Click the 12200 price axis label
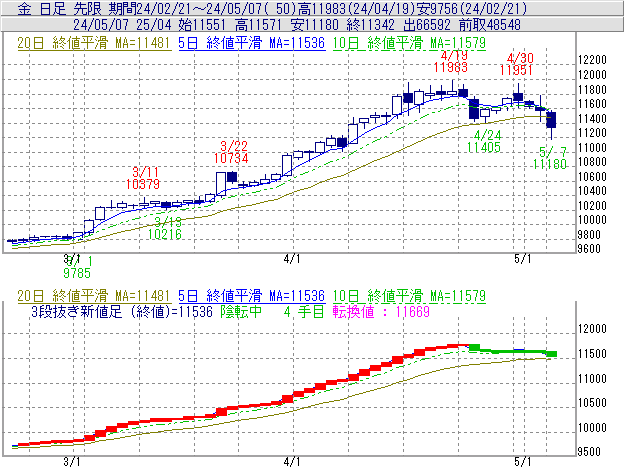This screenshot has height=475, width=624. [x=591, y=60]
